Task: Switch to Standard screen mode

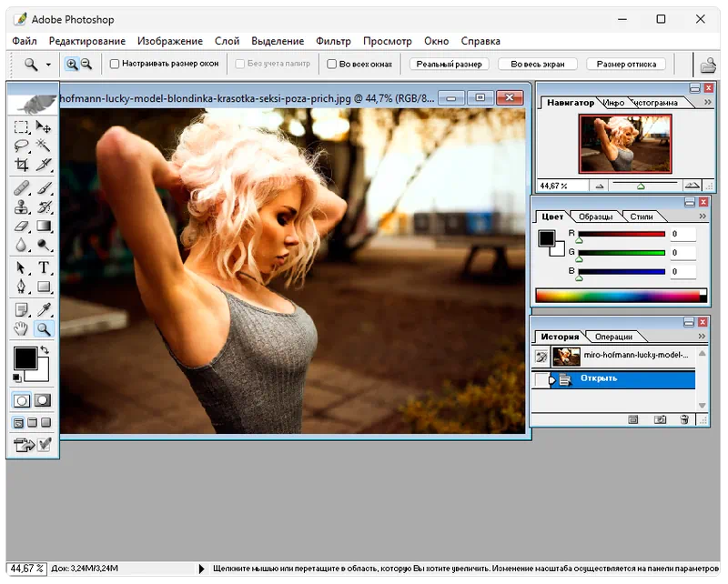Action: pyautogui.click(x=18, y=423)
